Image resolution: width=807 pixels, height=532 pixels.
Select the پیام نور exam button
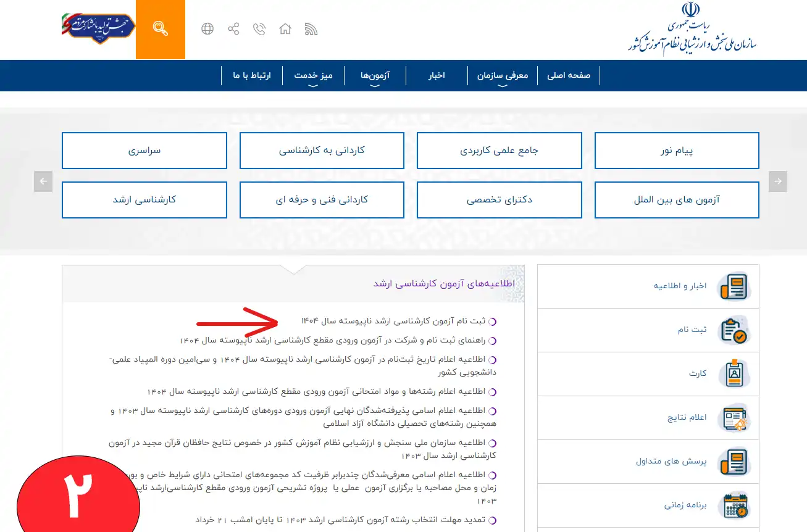(677, 151)
